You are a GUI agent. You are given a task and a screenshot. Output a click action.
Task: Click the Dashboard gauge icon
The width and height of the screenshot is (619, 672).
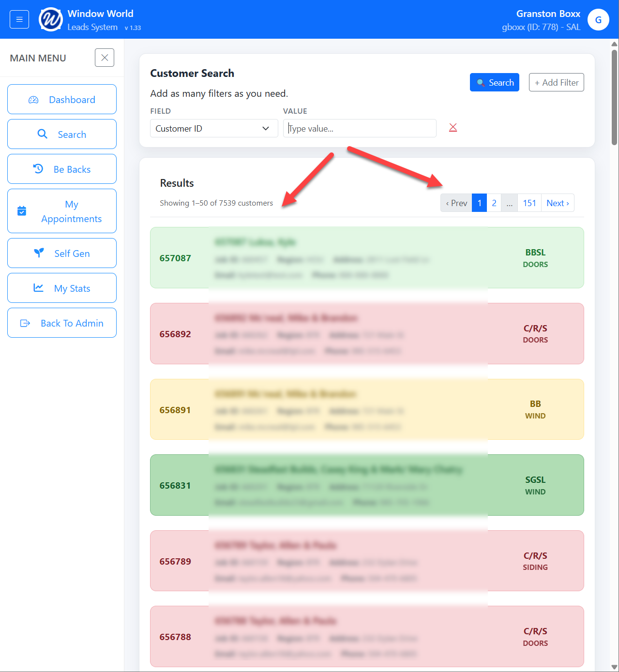point(33,100)
